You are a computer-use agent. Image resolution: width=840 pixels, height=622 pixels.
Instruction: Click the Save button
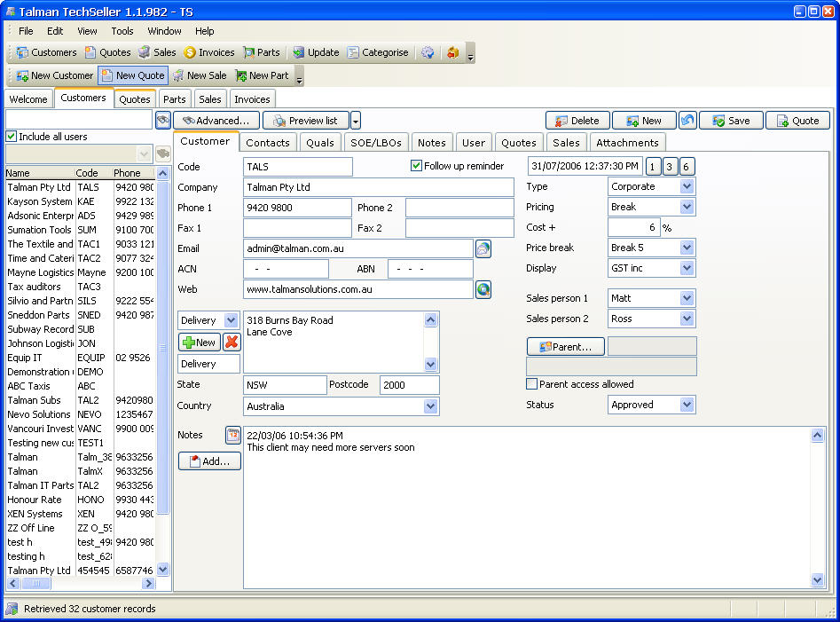coord(731,121)
